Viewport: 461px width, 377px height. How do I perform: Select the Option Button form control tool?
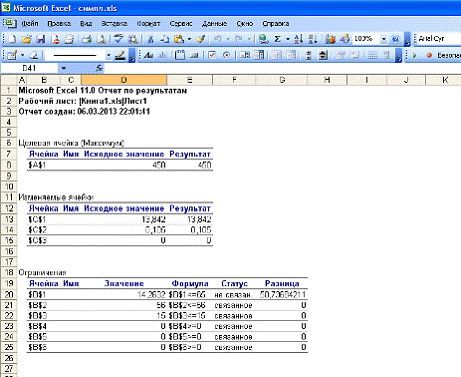pyautogui.click(x=226, y=55)
